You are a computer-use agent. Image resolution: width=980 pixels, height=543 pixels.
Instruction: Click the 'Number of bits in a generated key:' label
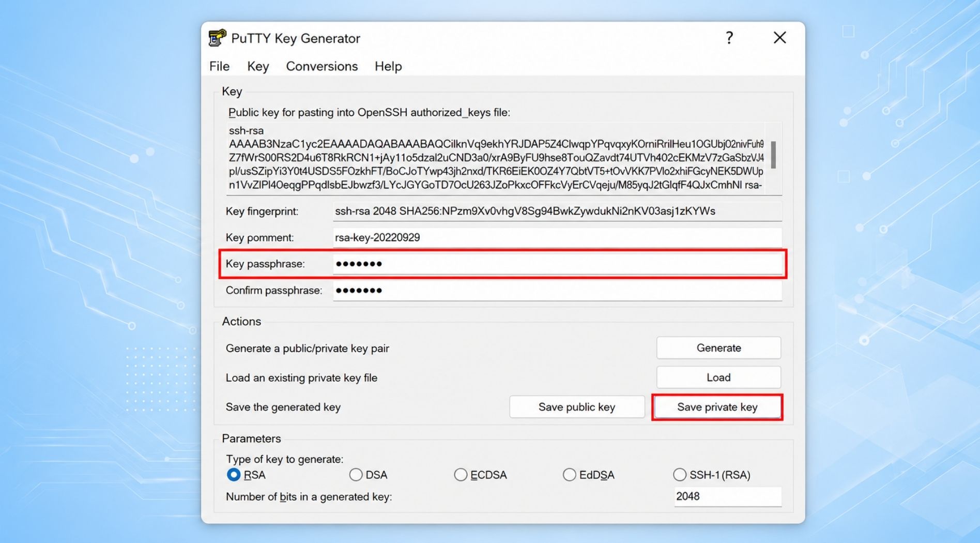click(x=309, y=497)
